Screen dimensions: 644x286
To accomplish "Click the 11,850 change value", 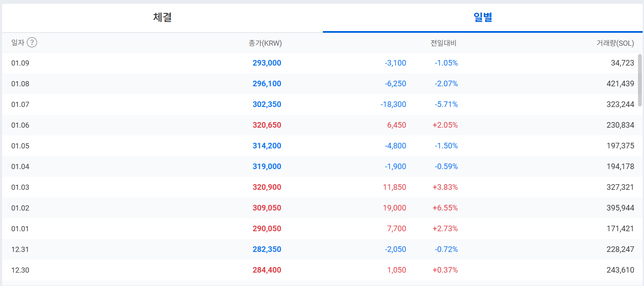I will (x=395, y=187).
